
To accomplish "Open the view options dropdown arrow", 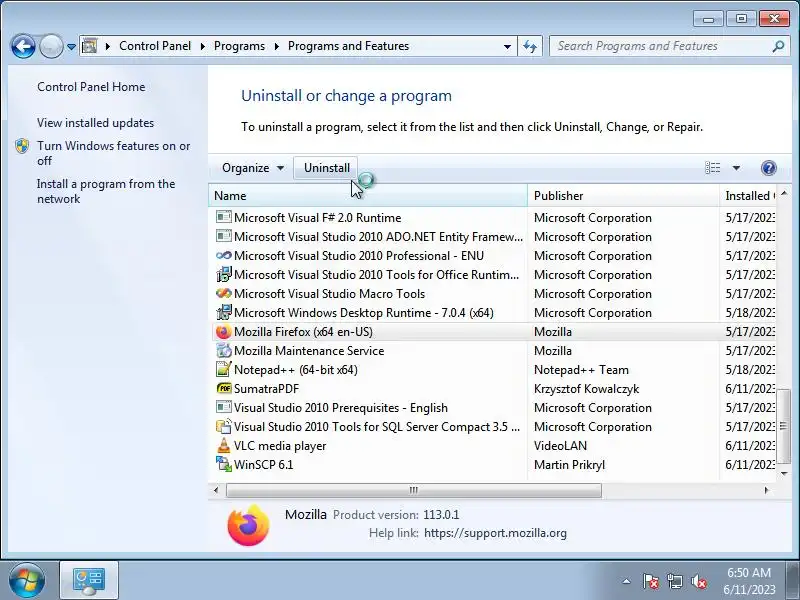I will 736,168.
